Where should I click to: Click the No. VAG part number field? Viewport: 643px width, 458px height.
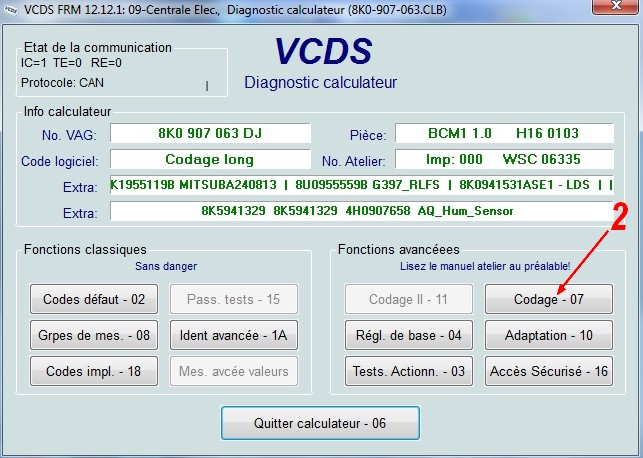pos(210,133)
